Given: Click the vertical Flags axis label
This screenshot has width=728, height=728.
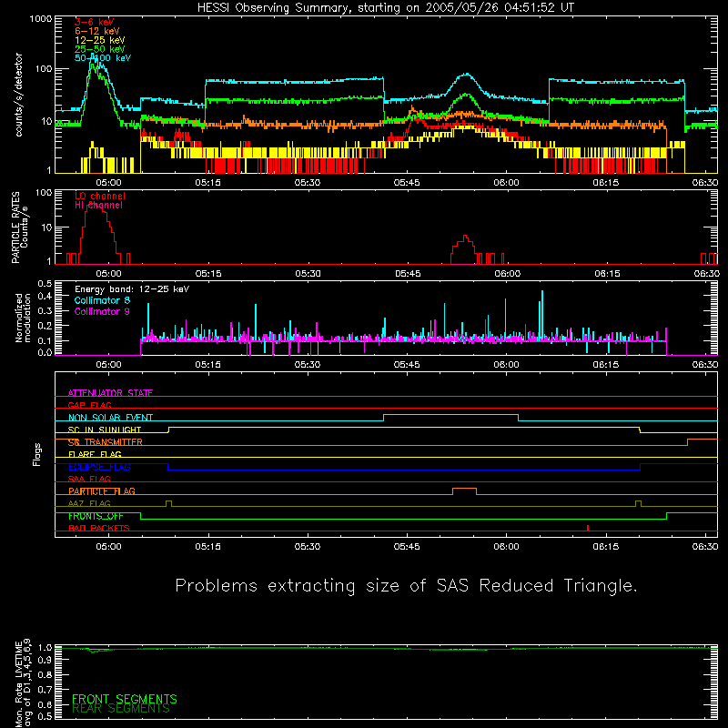Looking at the screenshot, I should (37, 454).
